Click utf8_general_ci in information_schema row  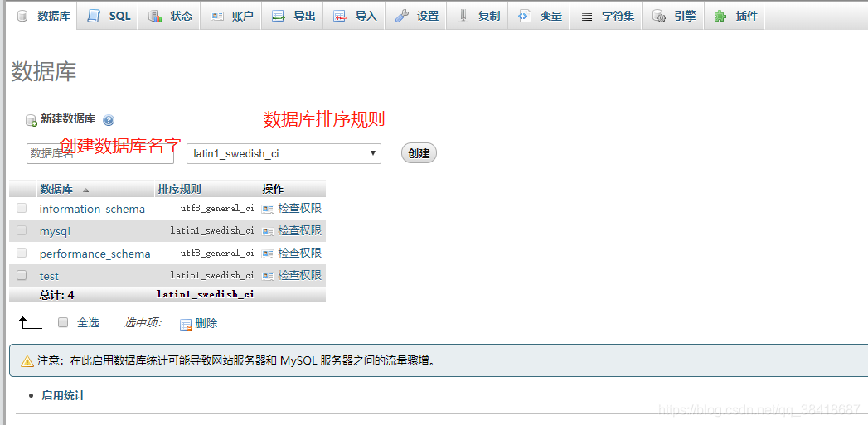[x=217, y=209]
